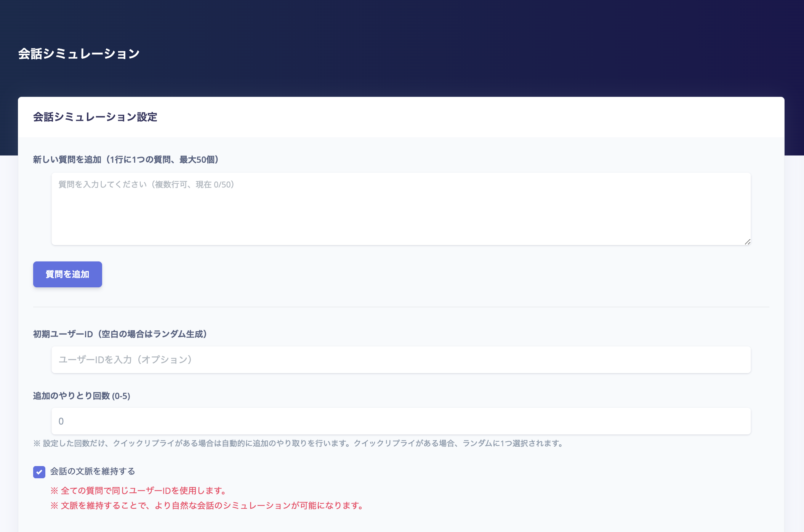Click the 初期ユーザーID field label

click(x=120, y=334)
